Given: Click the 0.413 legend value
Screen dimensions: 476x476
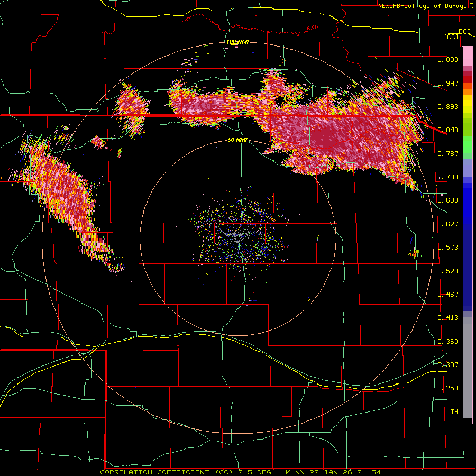Looking at the screenshot, I should coord(448,318).
